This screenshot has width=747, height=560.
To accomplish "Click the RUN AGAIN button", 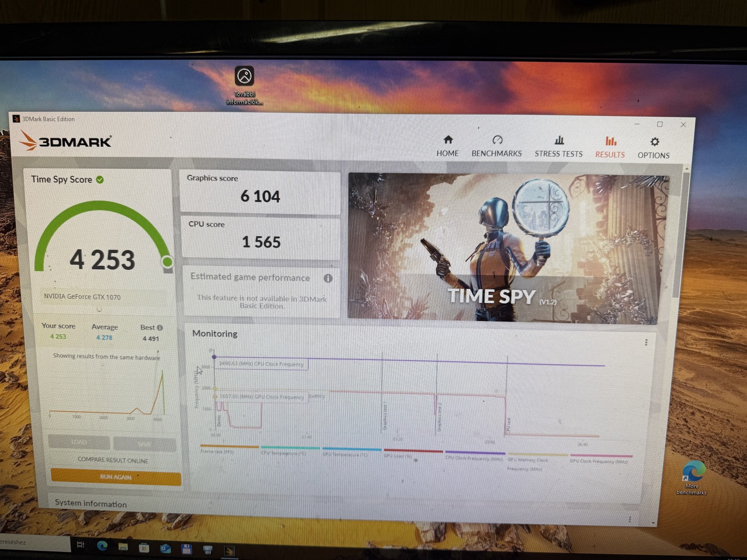I will click(x=116, y=477).
